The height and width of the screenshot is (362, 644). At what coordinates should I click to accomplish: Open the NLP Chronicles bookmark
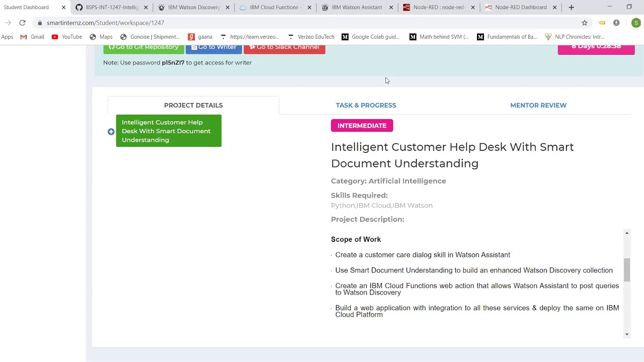(575, 37)
